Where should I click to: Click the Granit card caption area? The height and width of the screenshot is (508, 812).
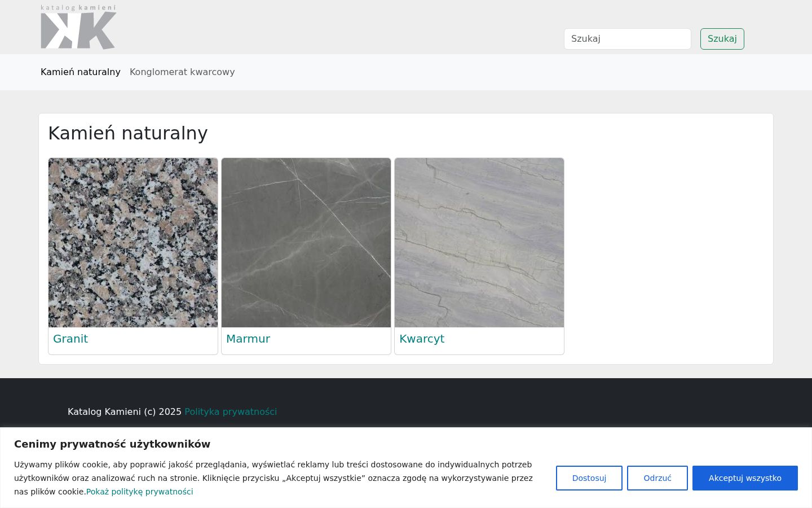[x=133, y=341]
